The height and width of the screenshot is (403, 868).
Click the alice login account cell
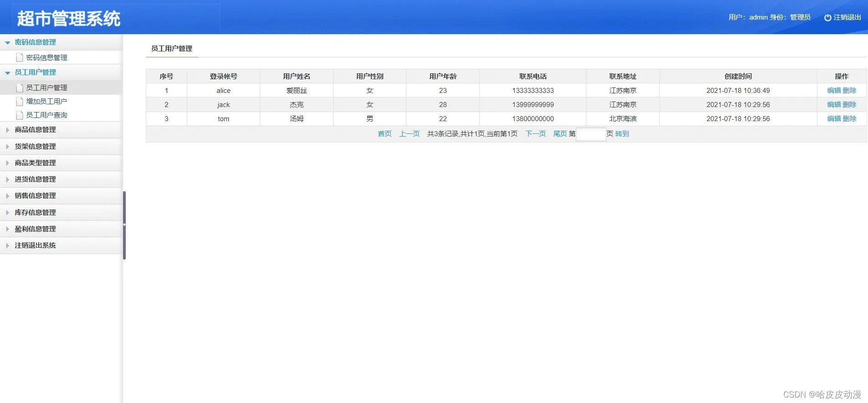coord(223,91)
